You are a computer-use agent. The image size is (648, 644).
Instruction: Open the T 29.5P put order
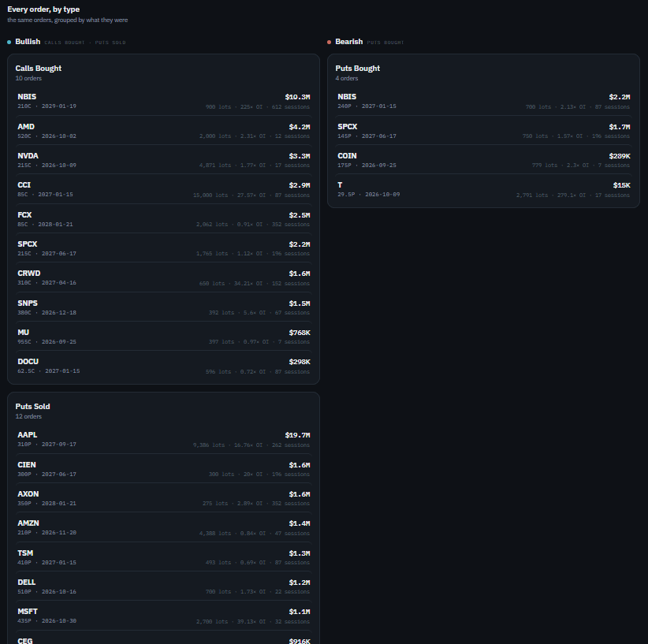483,189
